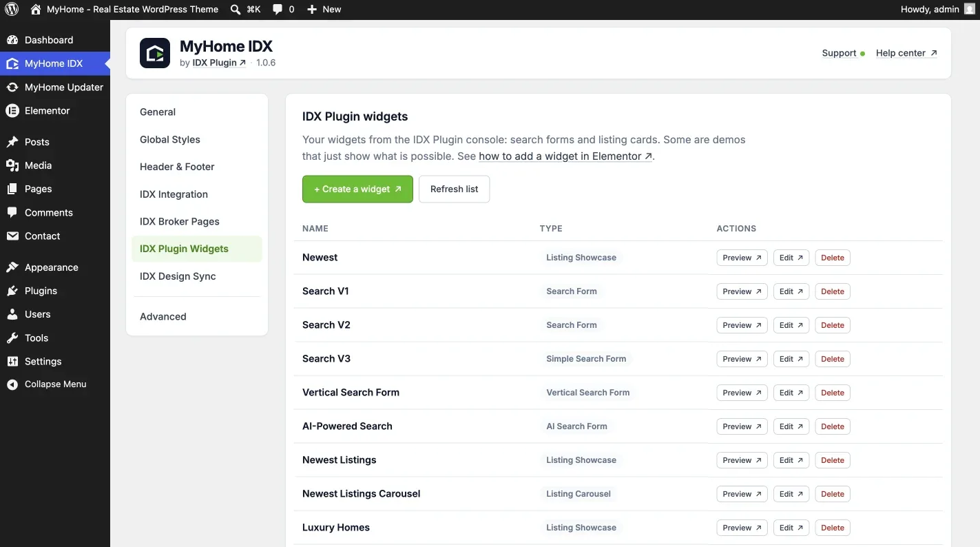Preview the Search V3 widget
This screenshot has width=980, height=547.
(742, 359)
